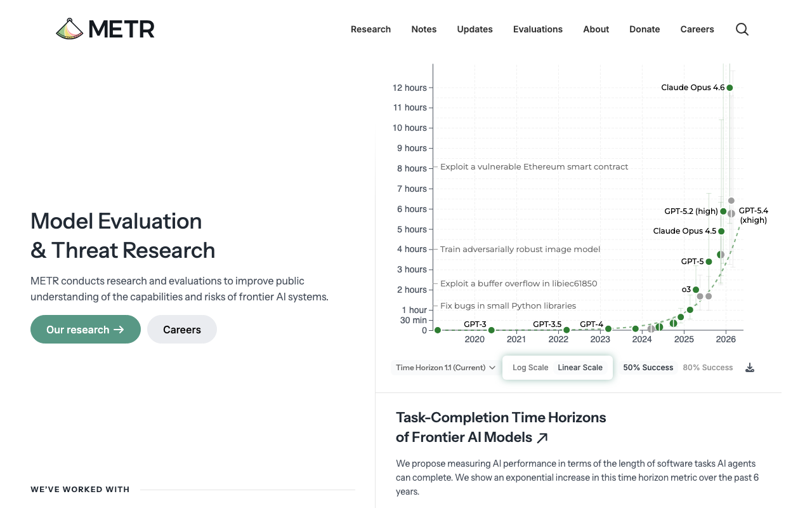Click the 'Model Evaluation & Threat Research' heading

point(123,236)
